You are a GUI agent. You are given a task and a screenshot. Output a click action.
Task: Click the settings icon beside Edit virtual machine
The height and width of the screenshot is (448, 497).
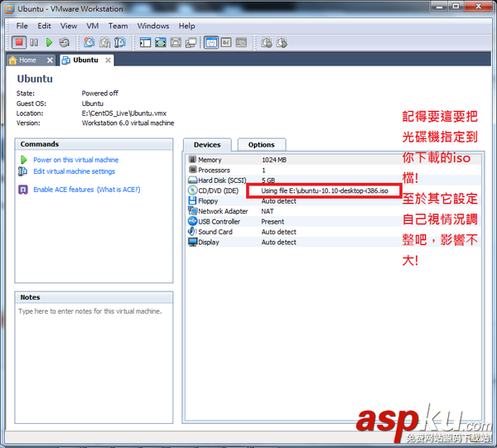(x=22, y=171)
